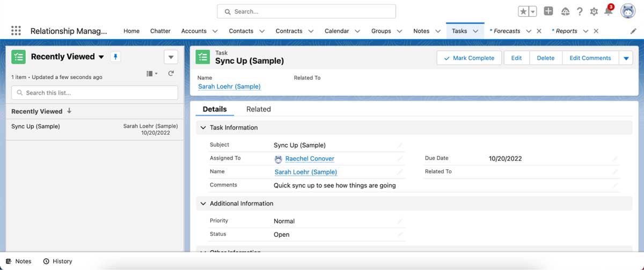Viewport: 644px width, 270px height.
Task: Click the global Create plus icon
Action: 548,11
